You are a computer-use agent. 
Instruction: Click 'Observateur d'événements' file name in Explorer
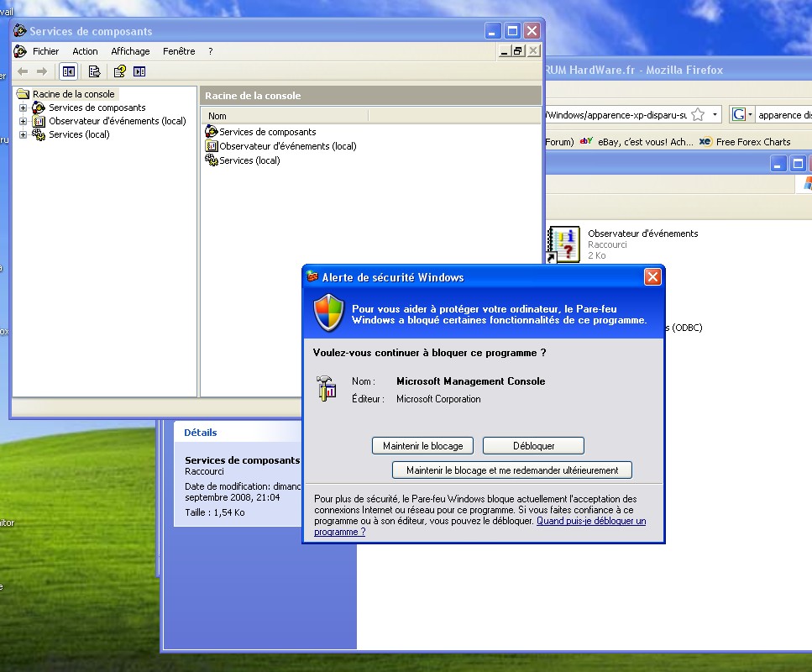[642, 234]
